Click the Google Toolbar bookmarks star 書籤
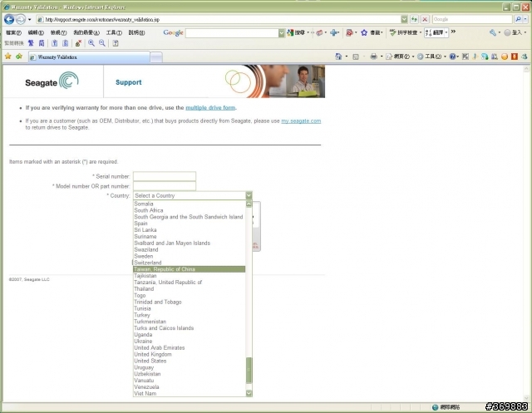Screen dimensions: 532x413 pyautogui.click(x=372, y=32)
